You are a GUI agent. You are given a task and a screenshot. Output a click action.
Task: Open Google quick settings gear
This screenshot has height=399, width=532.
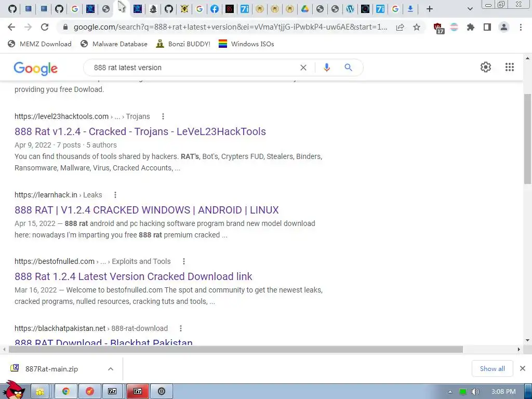486,67
